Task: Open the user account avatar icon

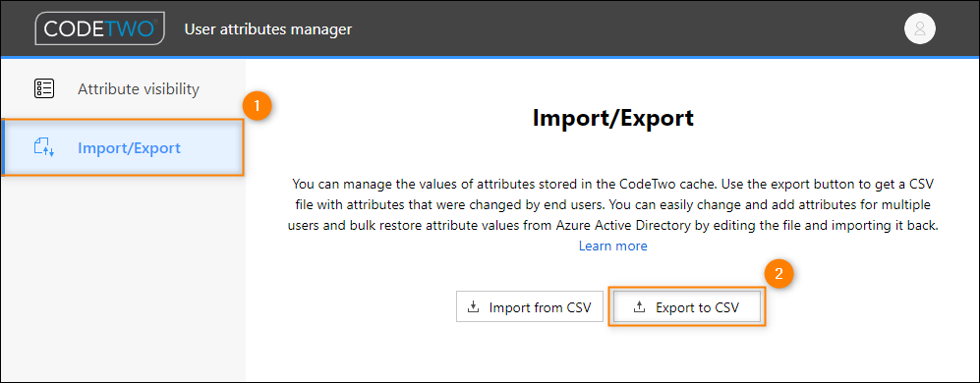Action: (919, 28)
